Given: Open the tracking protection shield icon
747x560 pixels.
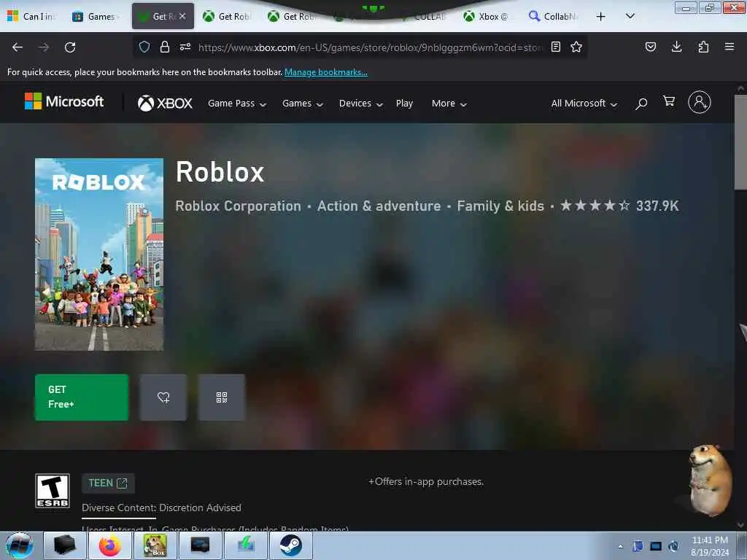Looking at the screenshot, I should [x=144, y=47].
